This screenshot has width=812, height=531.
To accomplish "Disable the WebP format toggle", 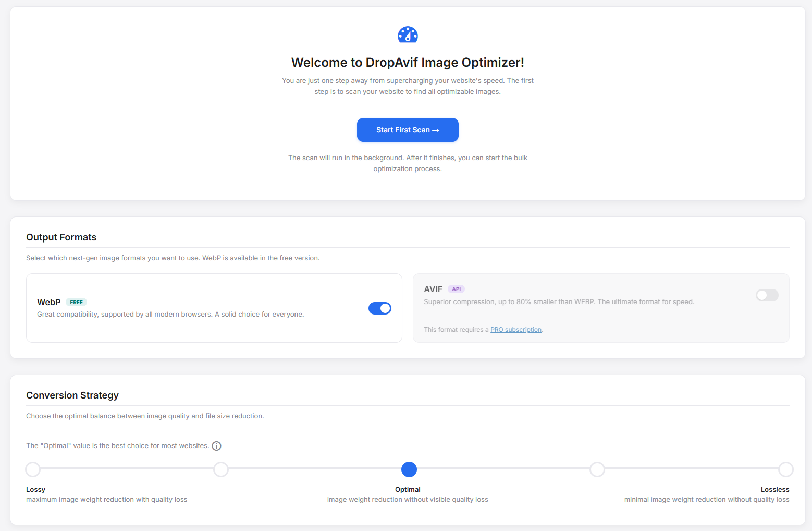I will pyautogui.click(x=380, y=308).
